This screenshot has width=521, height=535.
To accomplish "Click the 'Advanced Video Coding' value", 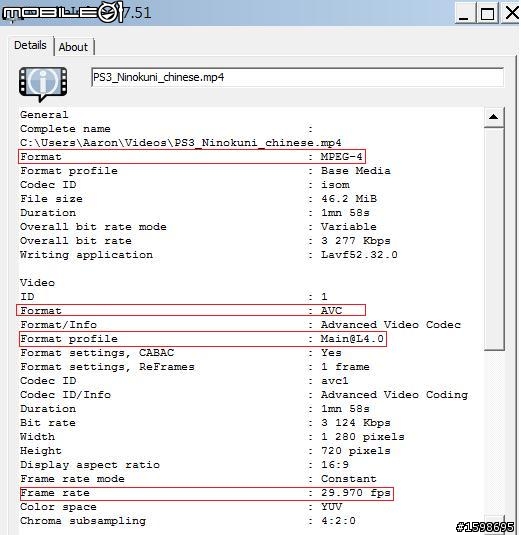I will 394,395.
